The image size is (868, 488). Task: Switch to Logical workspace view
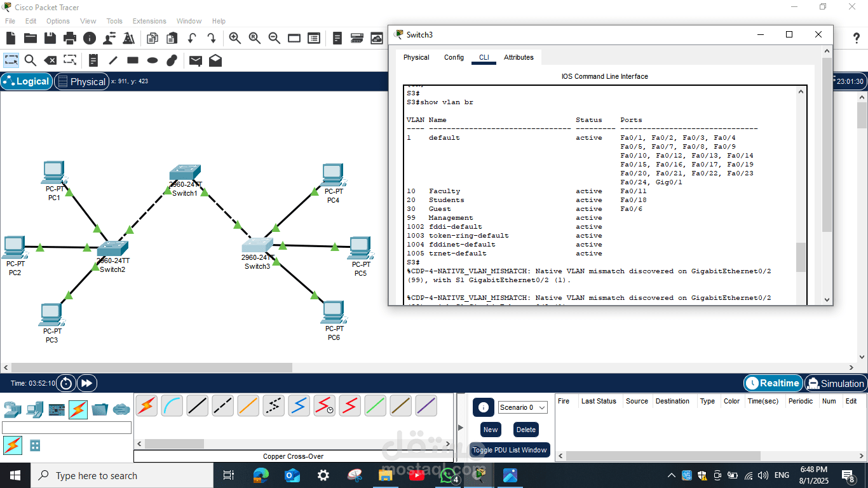pos(27,81)
